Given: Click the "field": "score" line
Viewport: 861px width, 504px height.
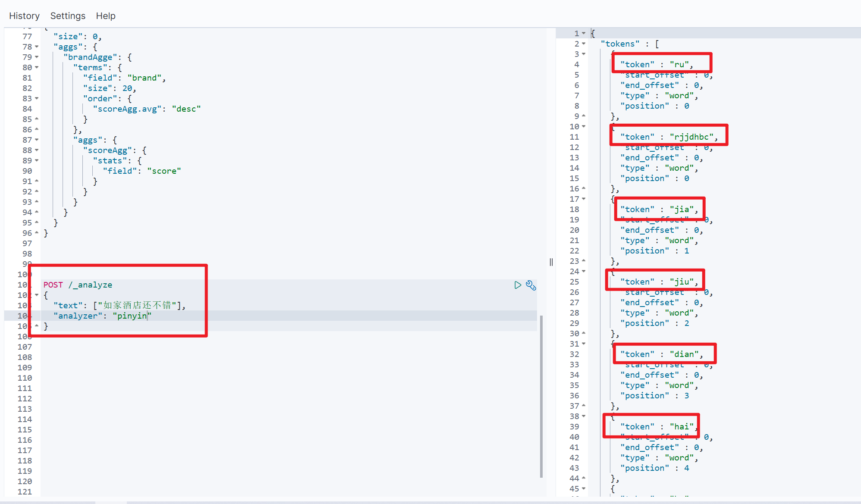Looking at the screenshot, I should [142, 171].
